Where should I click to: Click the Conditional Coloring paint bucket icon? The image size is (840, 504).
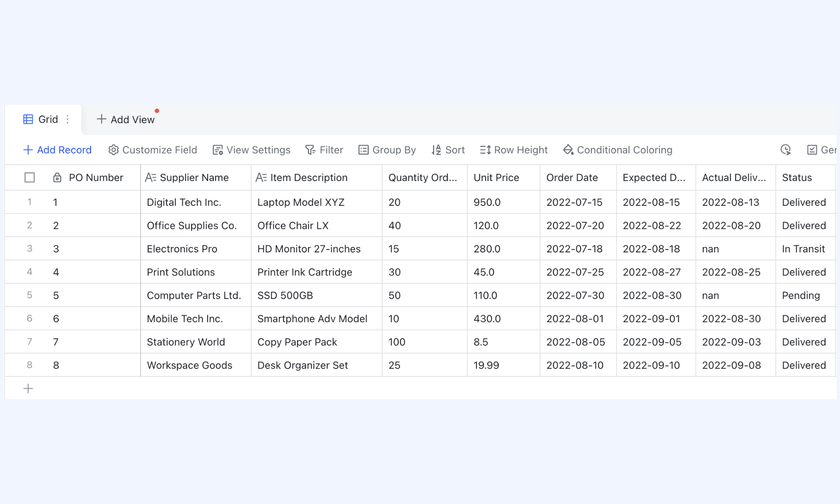pos(568,150)
